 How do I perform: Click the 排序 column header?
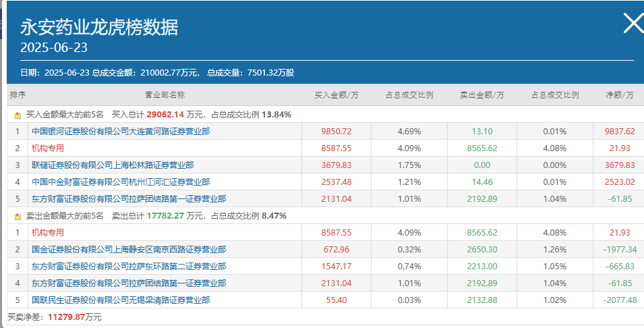18,95
